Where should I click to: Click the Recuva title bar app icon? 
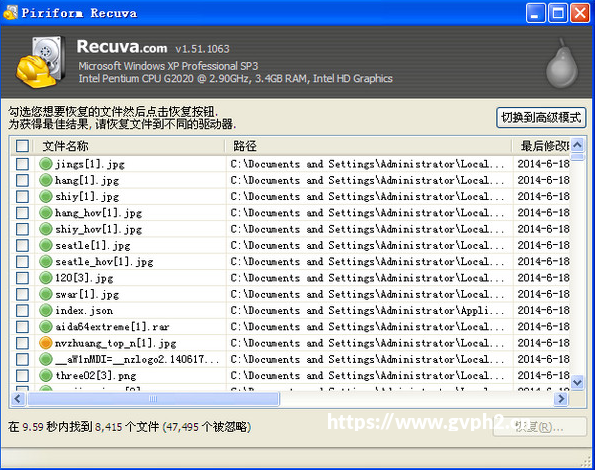10,13
